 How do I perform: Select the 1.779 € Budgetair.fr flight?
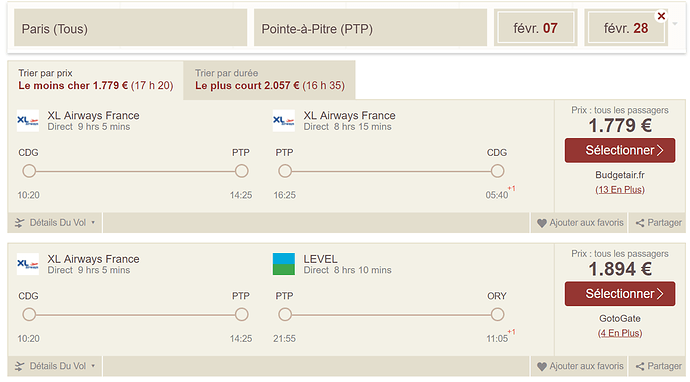620,151
